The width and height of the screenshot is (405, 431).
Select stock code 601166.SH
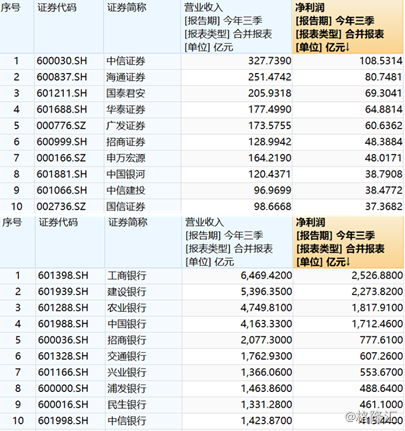63,372
